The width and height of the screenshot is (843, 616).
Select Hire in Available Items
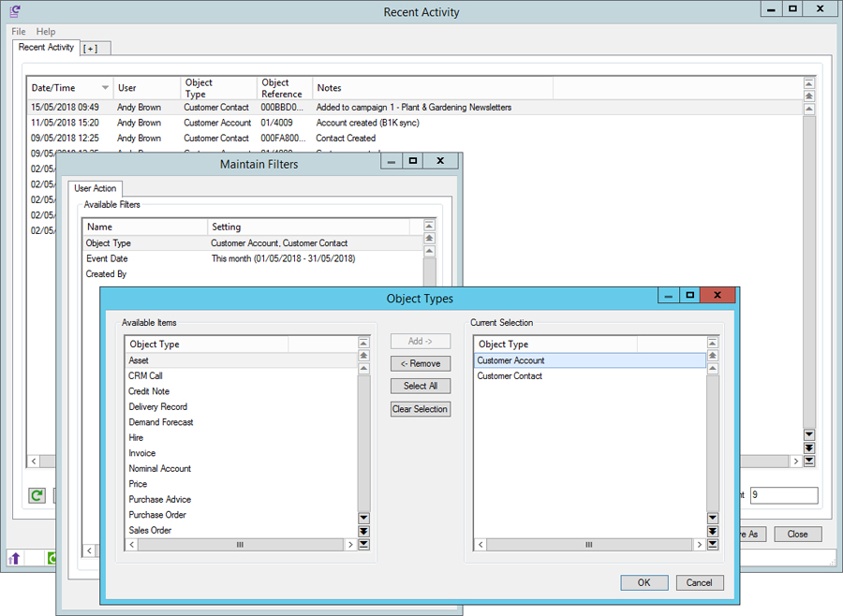pyautogui.click(x=242, y=437)
